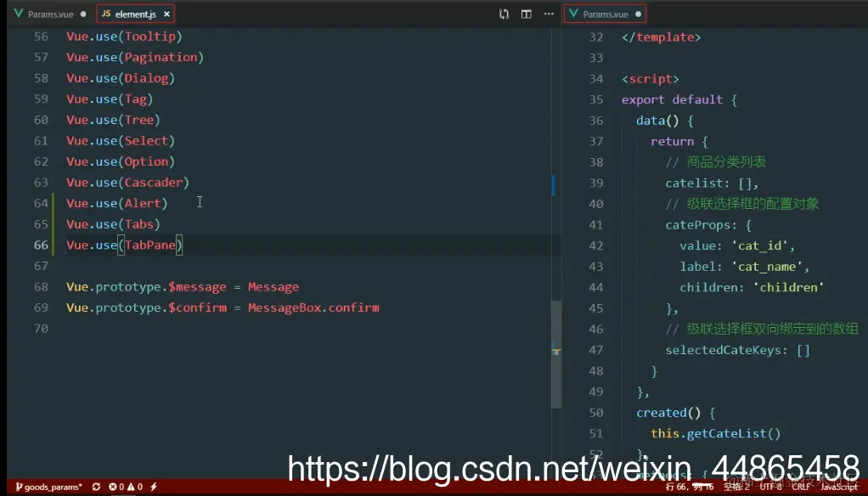Click the return statement on line 37

point(679,141)
